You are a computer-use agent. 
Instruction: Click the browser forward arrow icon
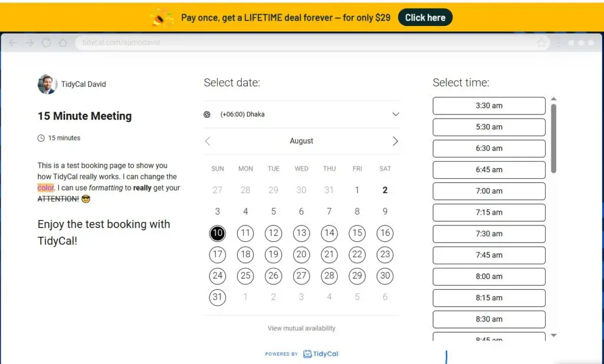click(29, 43)
